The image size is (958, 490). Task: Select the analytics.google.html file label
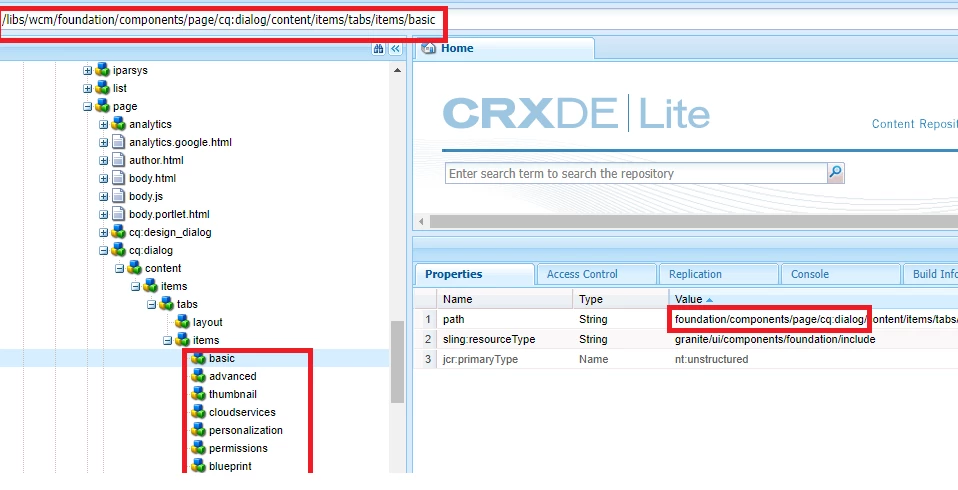(180, 142)
